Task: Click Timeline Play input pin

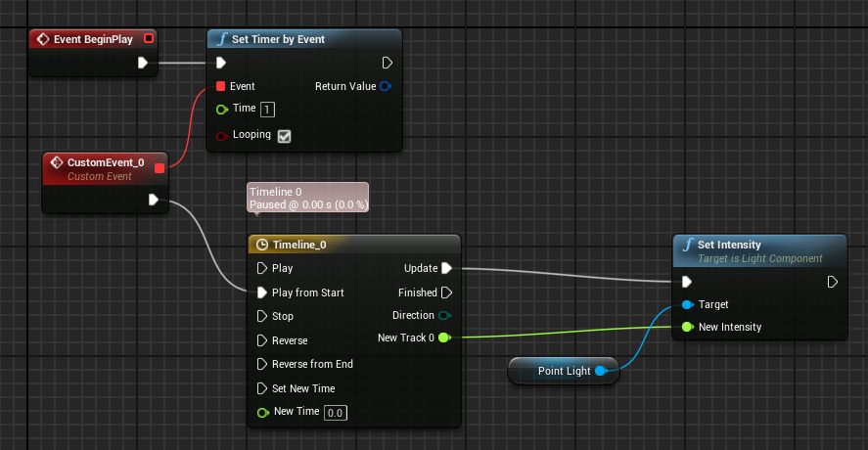Action: 262,268
